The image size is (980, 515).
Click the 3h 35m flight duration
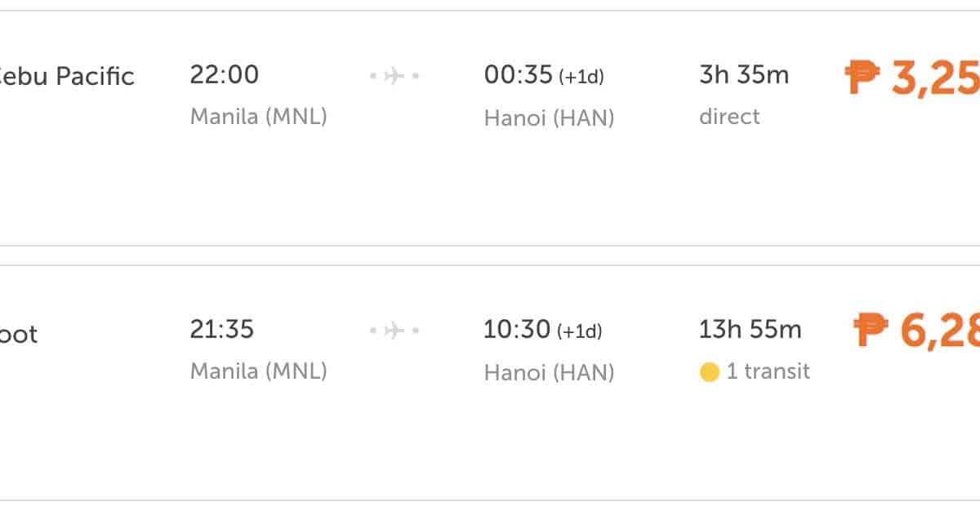tap(744, 75)
